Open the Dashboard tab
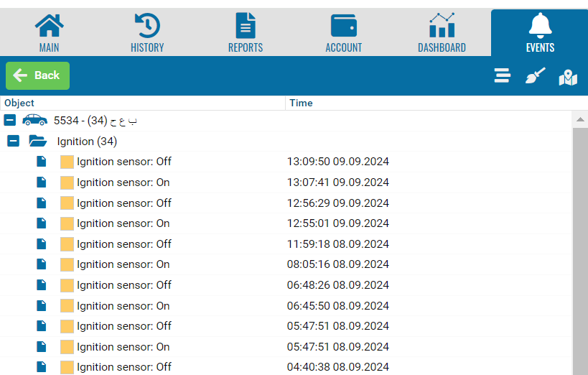The image size is (588, 375). (442, 33)
